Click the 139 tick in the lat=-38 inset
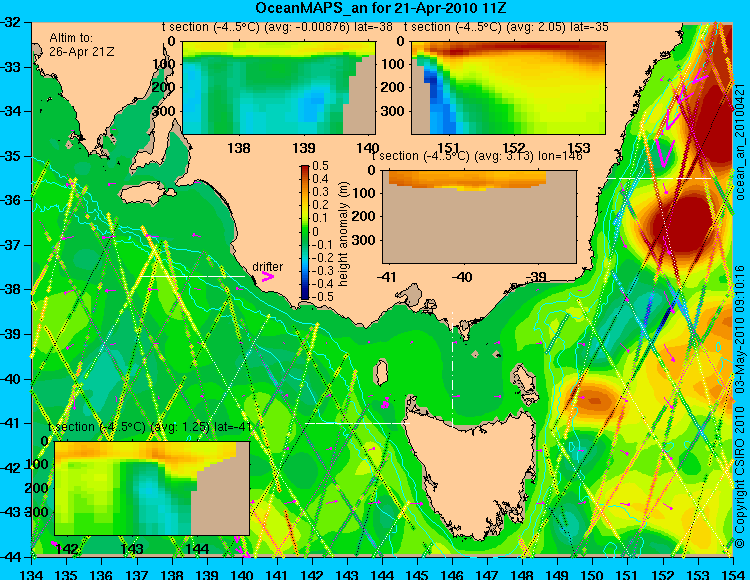 tap(304, 148)
